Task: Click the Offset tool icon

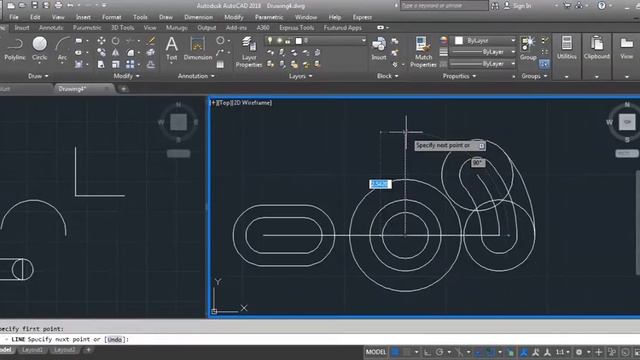Action: [151, 64]
